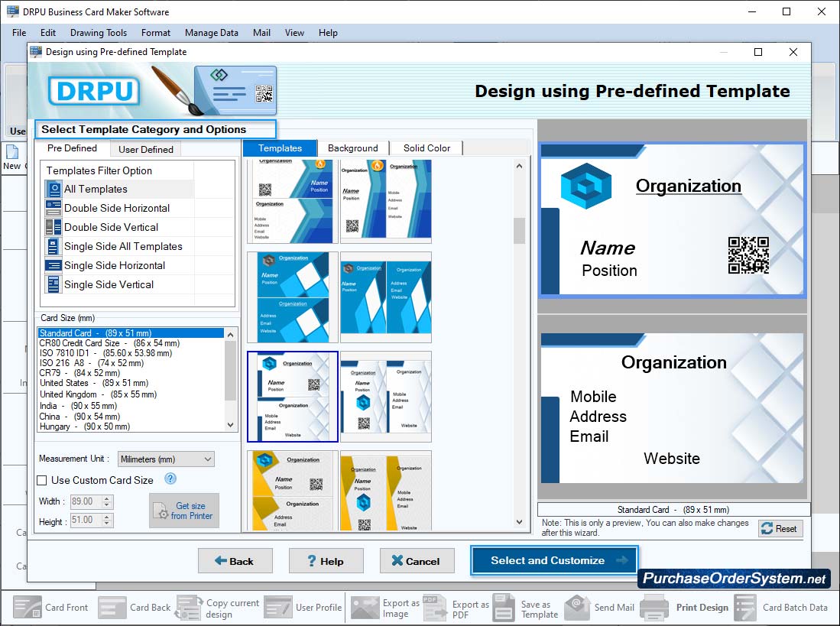This screenshot has width=840, height=626.
Task: Open the Manage Data menu
Action: click(212, 33)
